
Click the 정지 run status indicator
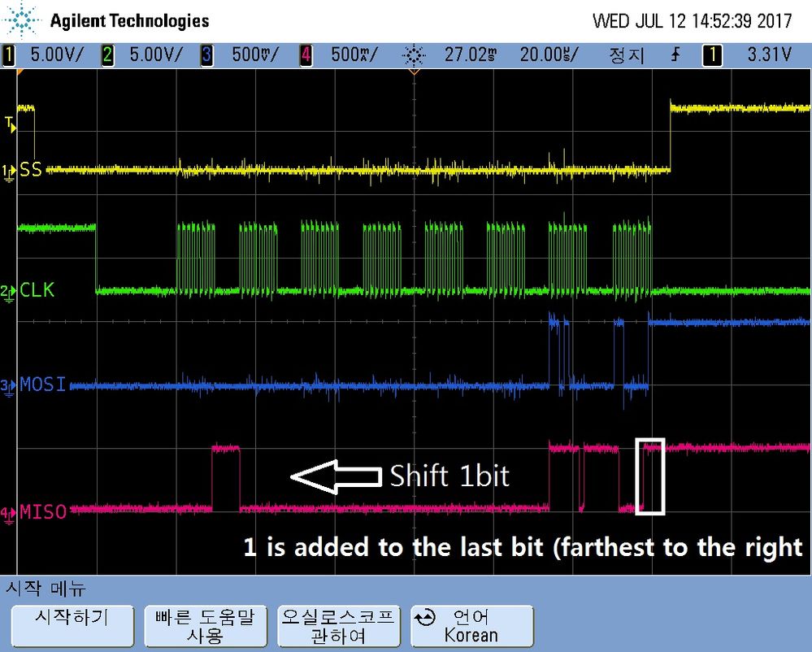coord(627,55)
